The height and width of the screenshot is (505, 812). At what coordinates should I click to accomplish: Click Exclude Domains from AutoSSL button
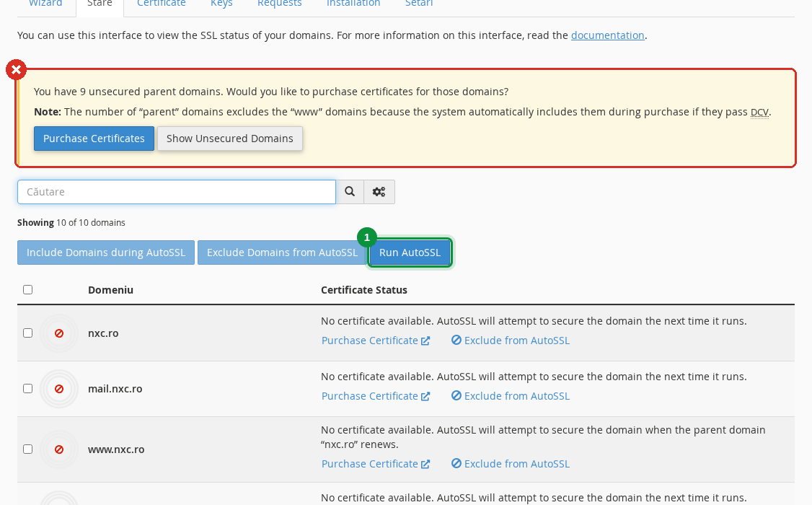click(x=282, y=252)
